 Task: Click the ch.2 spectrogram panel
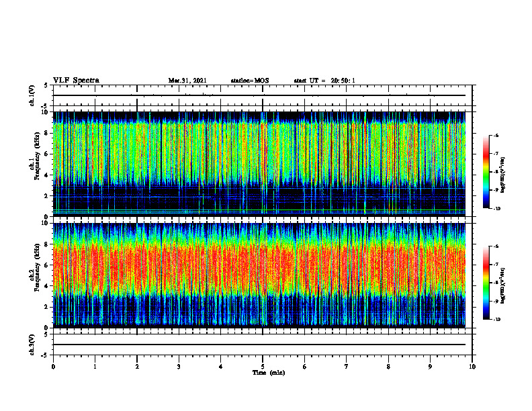[259, 275]
